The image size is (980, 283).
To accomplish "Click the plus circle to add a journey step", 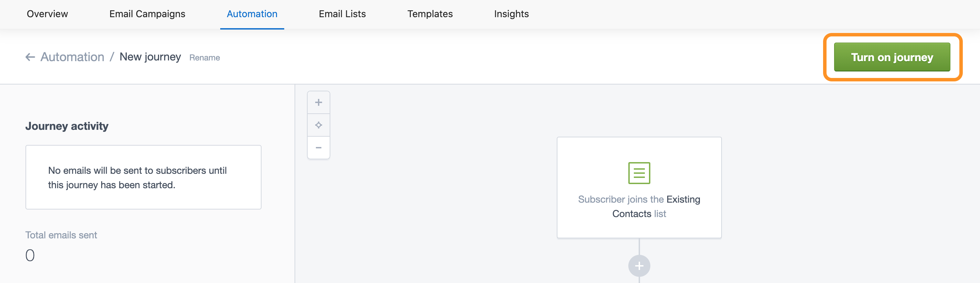I will (x=639, y=266).
